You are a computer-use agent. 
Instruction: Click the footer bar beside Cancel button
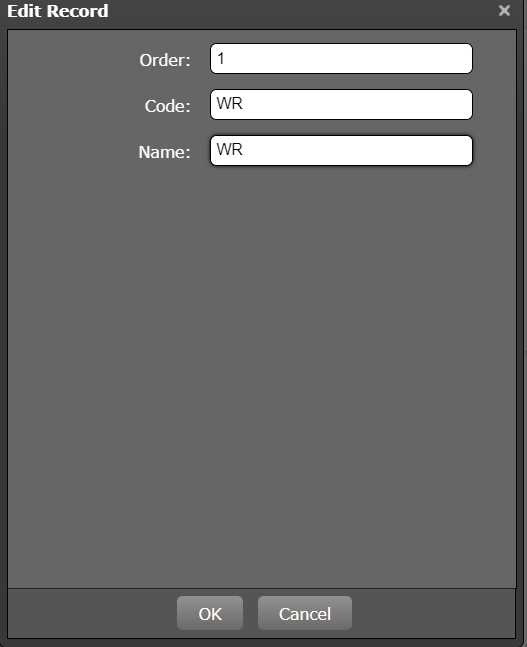pos(433,613)
